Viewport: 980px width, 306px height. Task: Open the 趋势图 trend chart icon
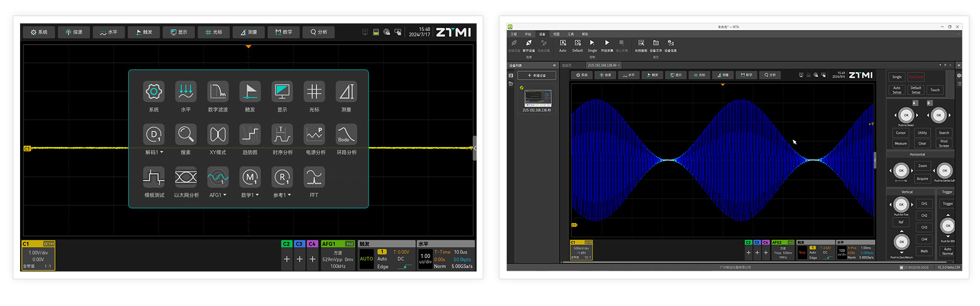[x=250, y=135]
